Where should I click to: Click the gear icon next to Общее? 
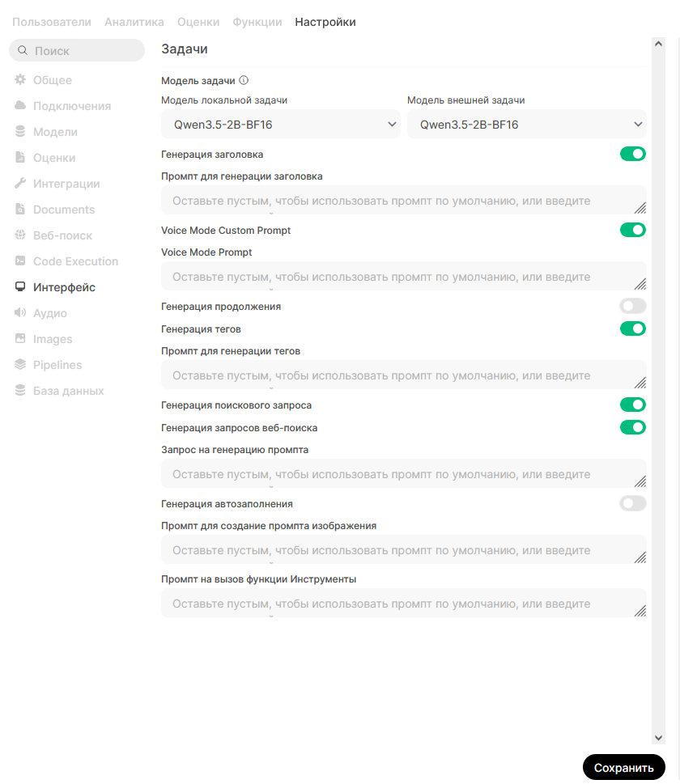coord(20,80)
